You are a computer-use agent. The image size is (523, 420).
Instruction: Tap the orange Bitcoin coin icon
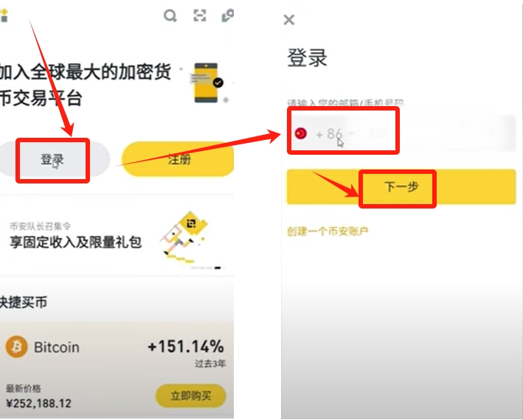17,347
